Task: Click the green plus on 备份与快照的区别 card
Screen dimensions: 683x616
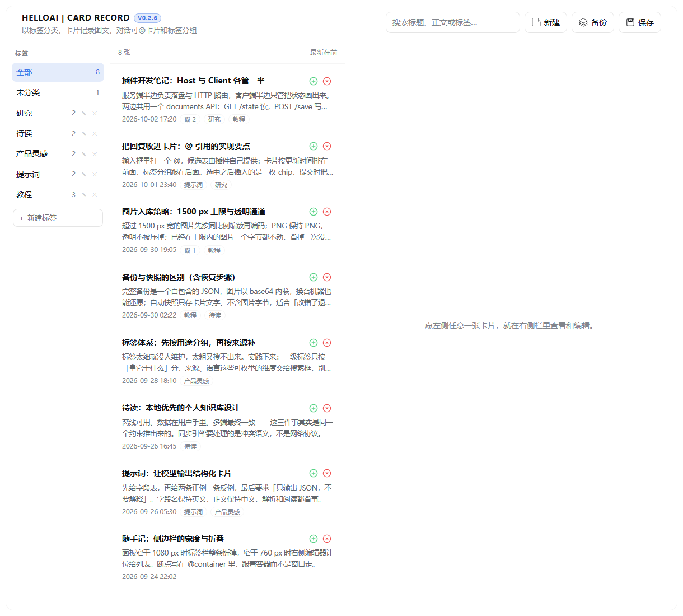Action: tap(314, 277)
